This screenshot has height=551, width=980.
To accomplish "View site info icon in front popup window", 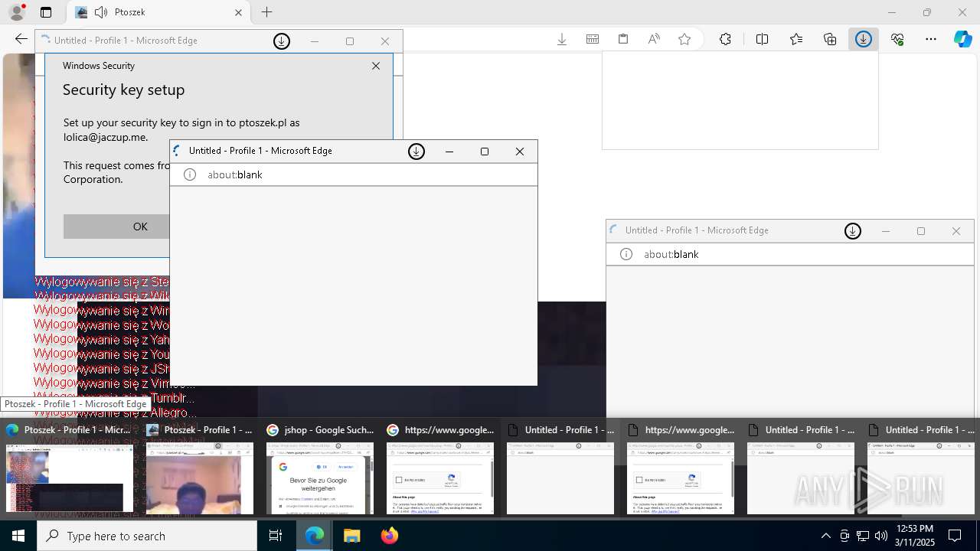I will tap(190, 174).
